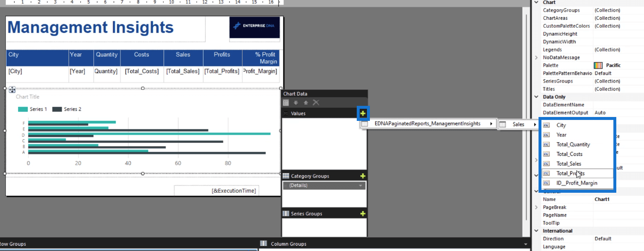
Task: Click the DataElementOutput Auto value
Action: tap(600, 112)
